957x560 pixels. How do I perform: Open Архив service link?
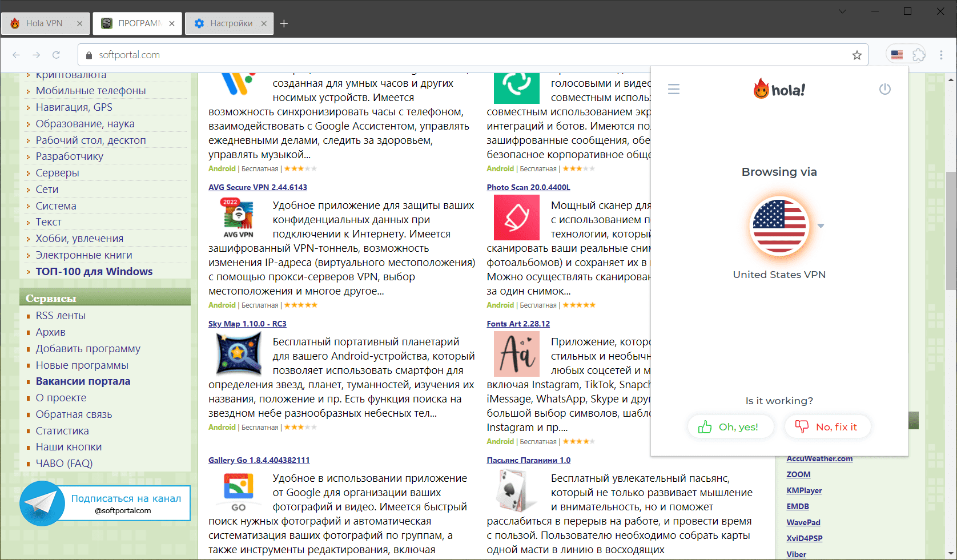51,332
